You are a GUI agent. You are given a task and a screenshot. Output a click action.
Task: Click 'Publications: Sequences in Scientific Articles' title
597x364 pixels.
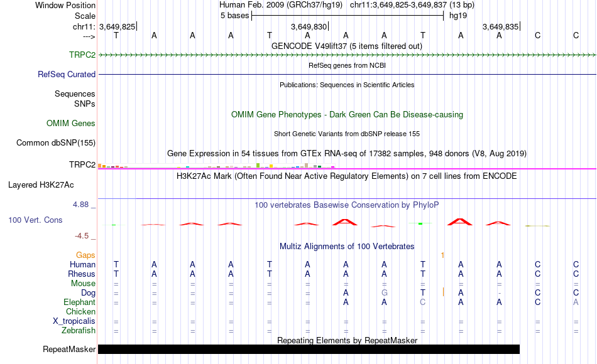[347, 85]
